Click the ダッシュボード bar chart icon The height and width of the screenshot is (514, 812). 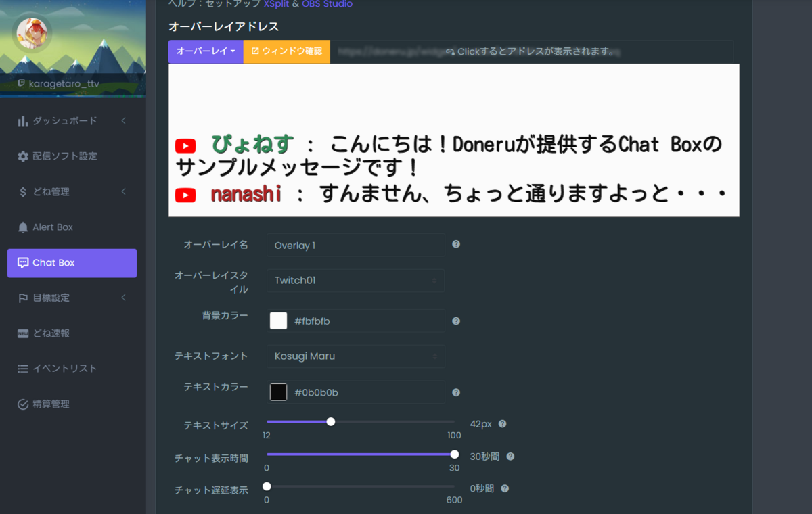point(23,121)
